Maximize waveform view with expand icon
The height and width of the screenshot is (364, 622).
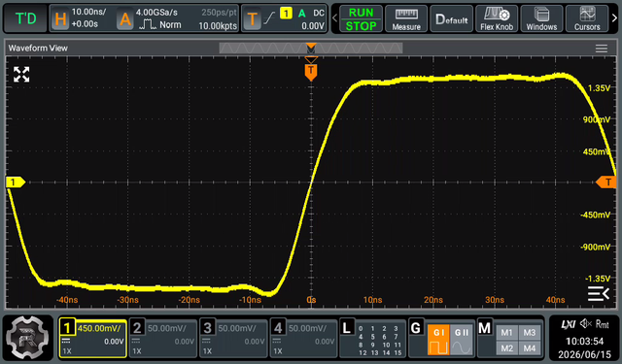click(x=21, y=75)
